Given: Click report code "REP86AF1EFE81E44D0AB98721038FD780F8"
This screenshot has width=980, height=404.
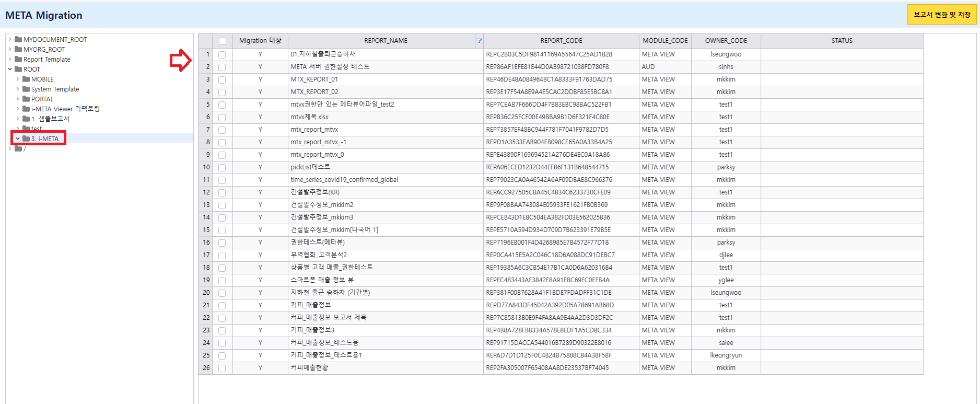Looking at the screenshot, I should point(547,67).
